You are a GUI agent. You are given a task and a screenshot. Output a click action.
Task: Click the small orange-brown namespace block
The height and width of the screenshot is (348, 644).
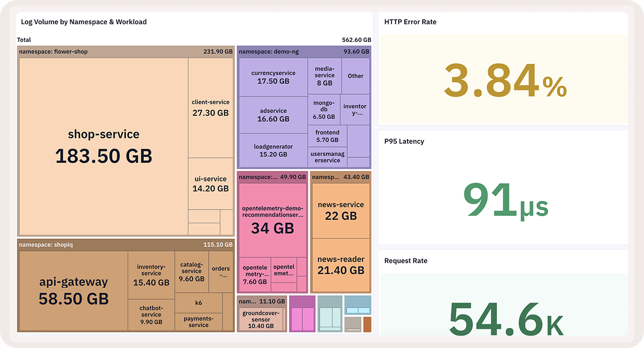click(x=367, y=324)
